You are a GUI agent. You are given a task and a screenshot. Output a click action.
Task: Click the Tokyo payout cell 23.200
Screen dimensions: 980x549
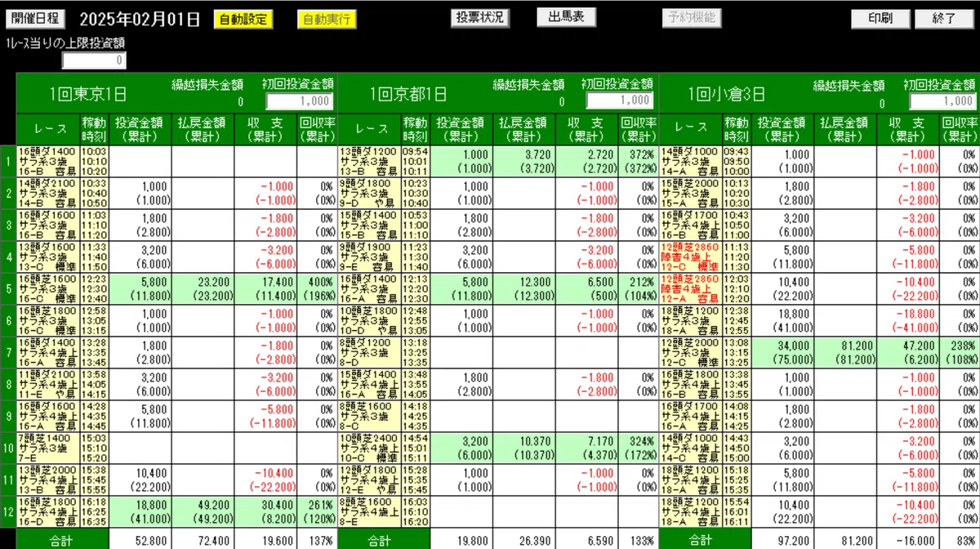click(203, 288)
